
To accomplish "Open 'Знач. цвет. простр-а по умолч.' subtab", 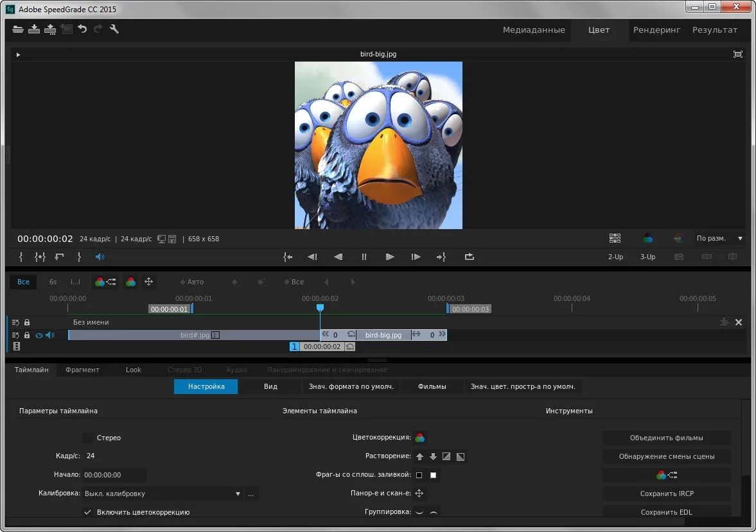I will 523,386.
